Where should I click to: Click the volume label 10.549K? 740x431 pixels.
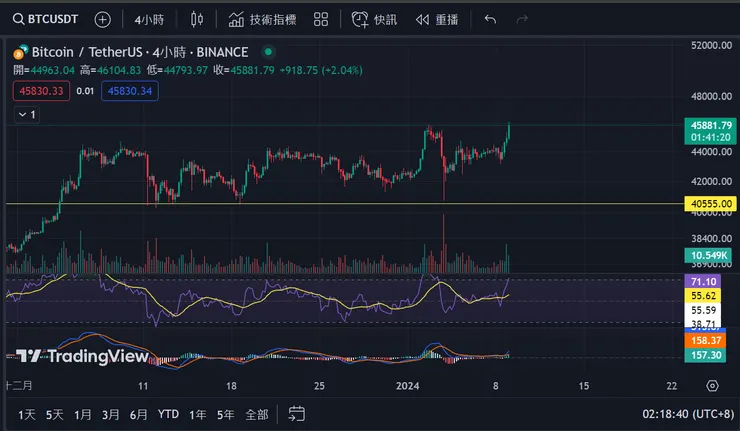coord(708,255)
